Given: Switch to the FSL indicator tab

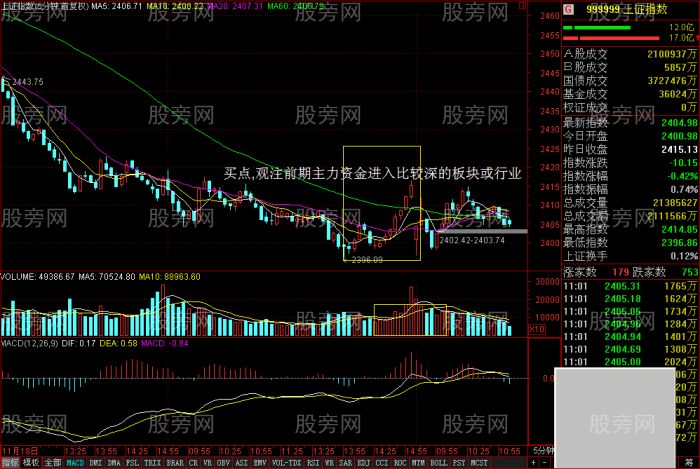Looking at the screenshot, I should point(132,463).
